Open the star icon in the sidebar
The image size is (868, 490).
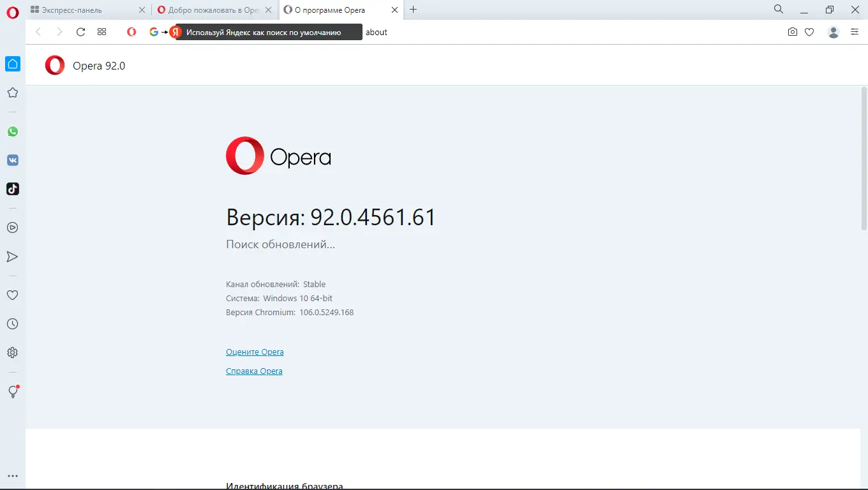point(12,93)
